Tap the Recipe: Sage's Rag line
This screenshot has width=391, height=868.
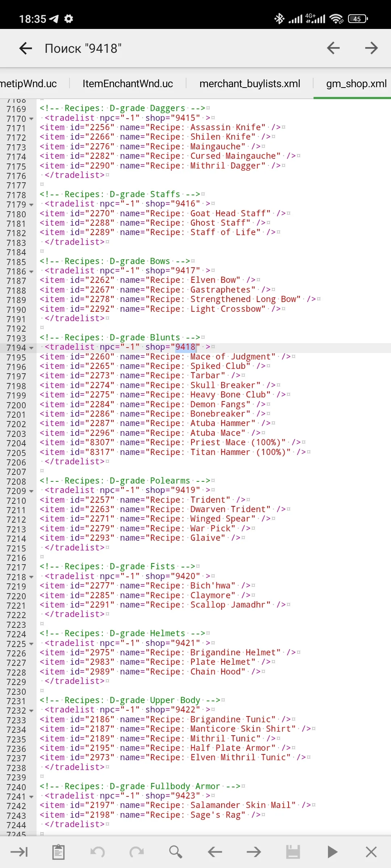pos(152,815)
